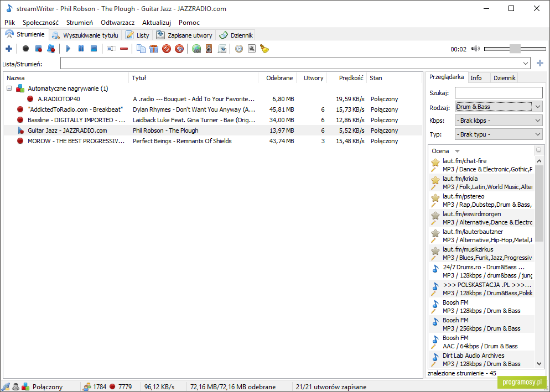Switch to the Listy tab

[x=138, y=35]
